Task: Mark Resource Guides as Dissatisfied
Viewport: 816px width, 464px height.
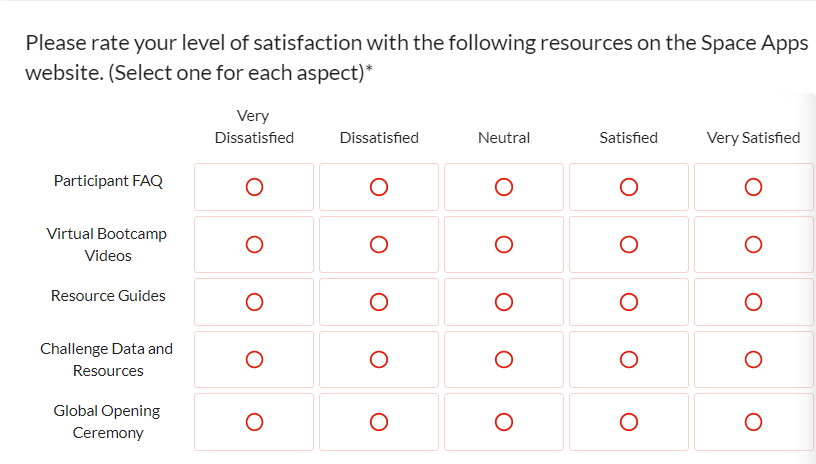Action: (x=378, y=301)
